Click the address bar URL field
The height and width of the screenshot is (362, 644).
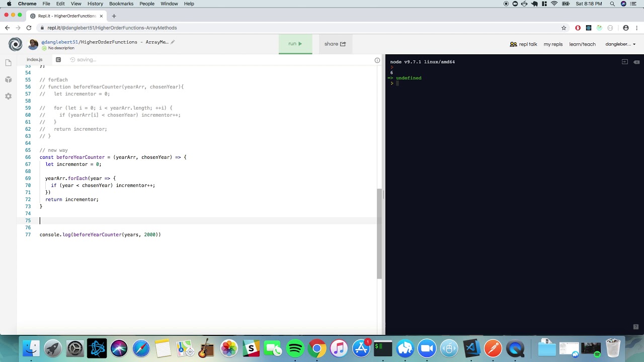(297, 28)
